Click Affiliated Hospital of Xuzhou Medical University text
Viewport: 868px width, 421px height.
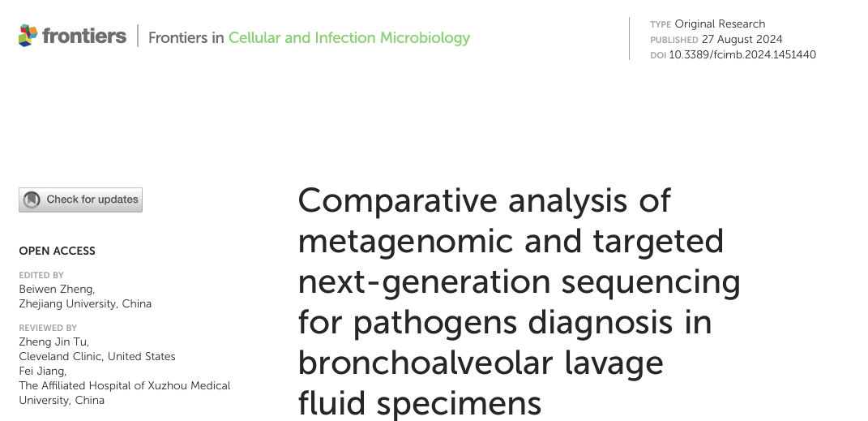(124, 386)
